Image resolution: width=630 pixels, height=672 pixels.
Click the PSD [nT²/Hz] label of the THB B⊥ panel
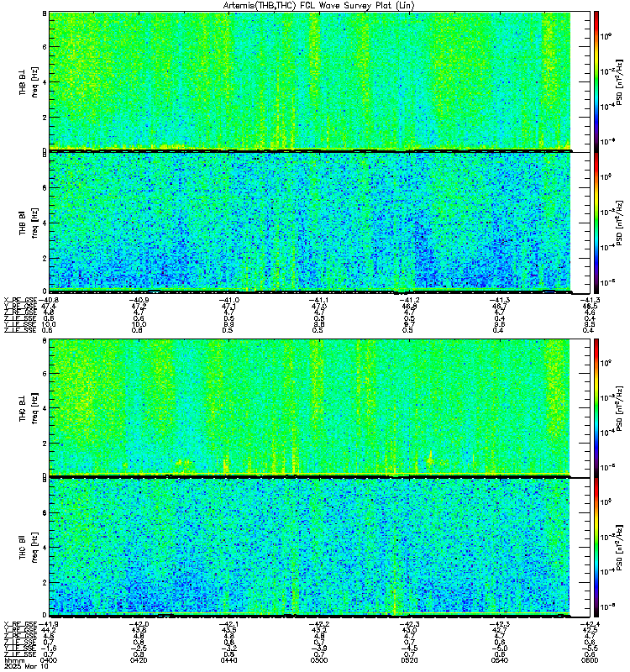[x=619, y=81]
